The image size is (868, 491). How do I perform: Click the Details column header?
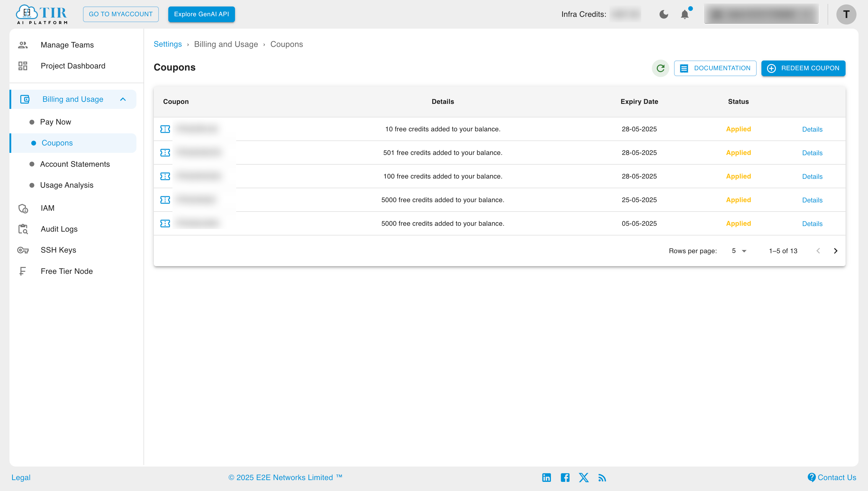(443, 102)
